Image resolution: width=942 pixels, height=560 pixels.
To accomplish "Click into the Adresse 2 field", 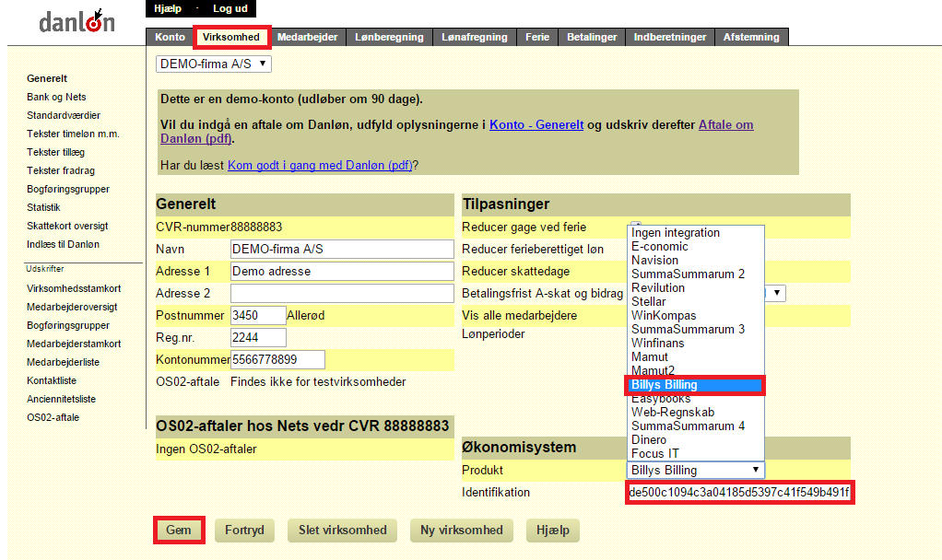I will click(342, 293).
